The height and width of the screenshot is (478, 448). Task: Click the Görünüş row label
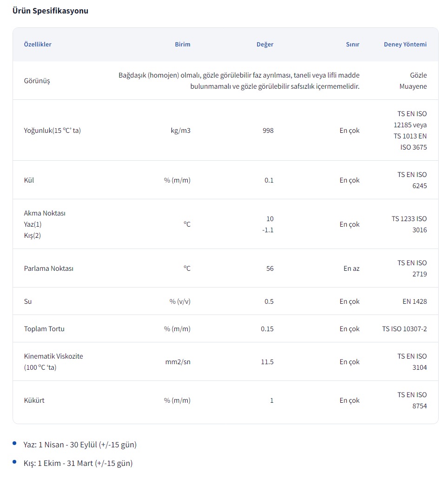click(37, 81)
